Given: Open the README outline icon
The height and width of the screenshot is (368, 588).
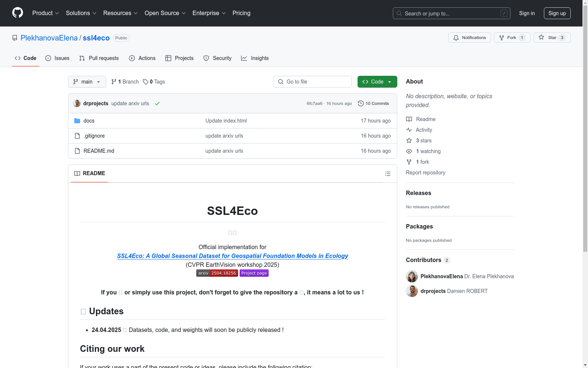Looking at the screenshot, I should [x=388, y=174].
